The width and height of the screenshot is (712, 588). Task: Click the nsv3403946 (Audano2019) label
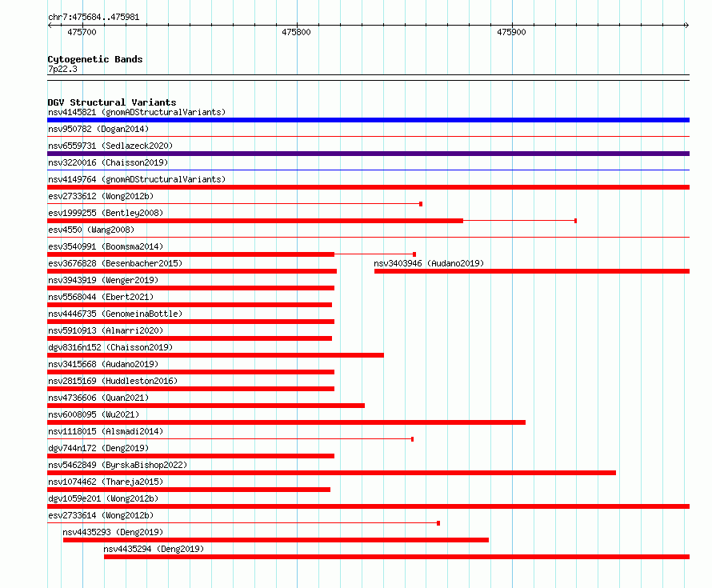(429, 263)
